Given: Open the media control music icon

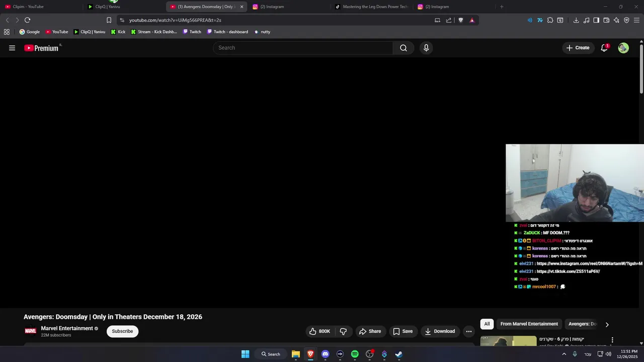Looking at the screenshot, I should [586, 20].
